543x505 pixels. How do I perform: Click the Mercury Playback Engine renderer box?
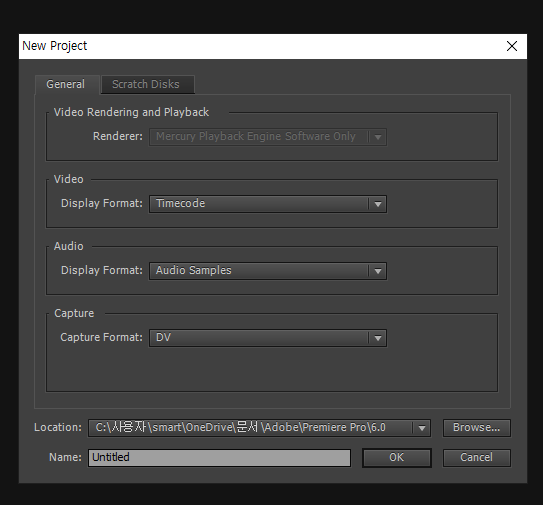268,137
